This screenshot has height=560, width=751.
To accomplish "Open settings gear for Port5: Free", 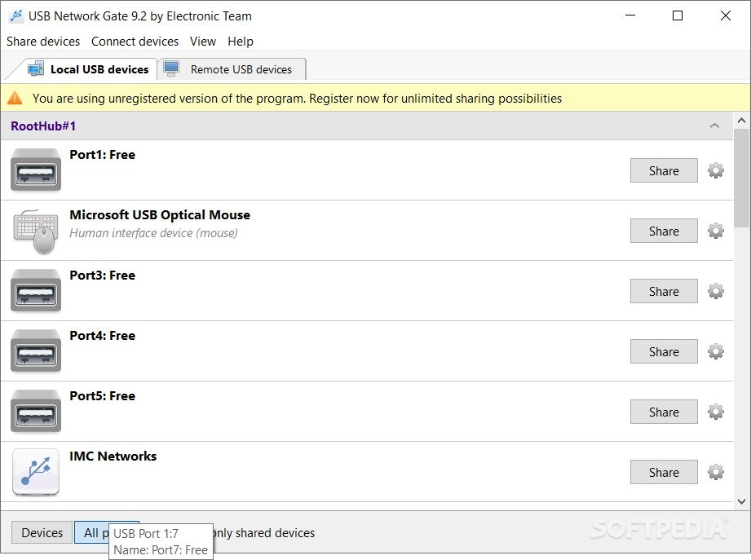I will coord(716,412).
